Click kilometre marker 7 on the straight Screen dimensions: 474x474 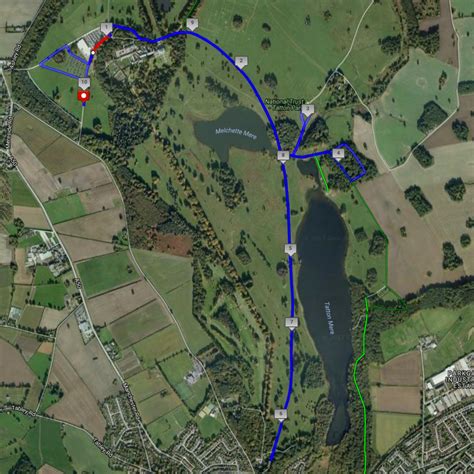[291, 323]
